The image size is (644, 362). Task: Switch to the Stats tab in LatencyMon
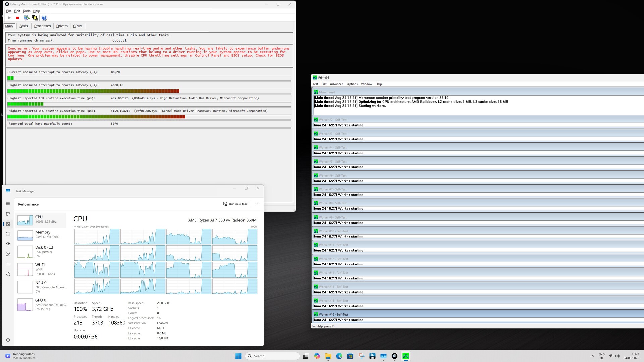pos(23,26)
